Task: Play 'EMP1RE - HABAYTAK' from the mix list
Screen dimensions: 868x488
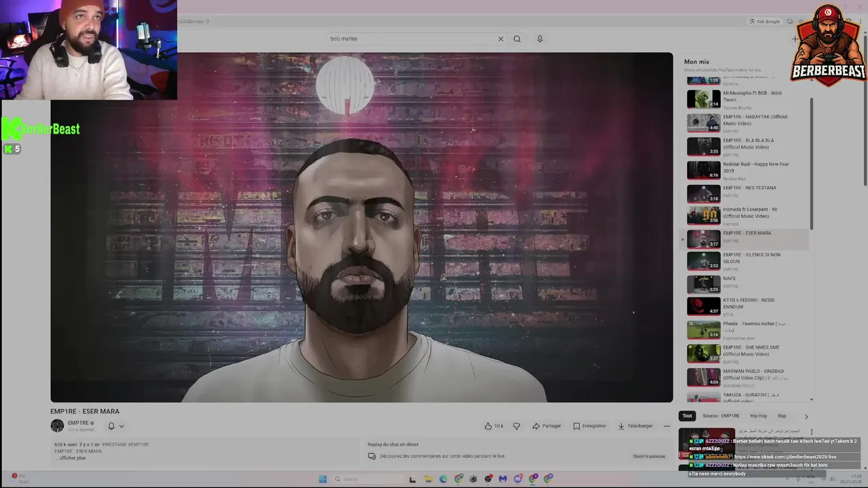Action: [747, 123]
